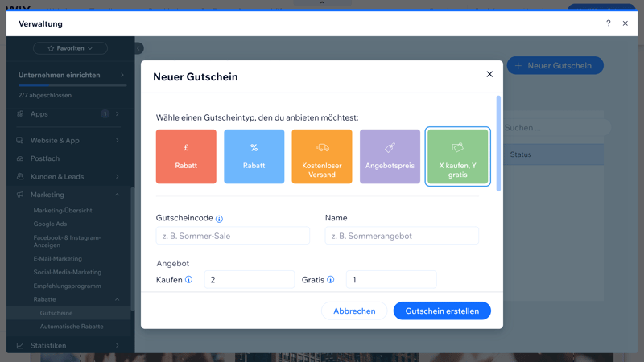644x362 pixels.
Task: Choose the Kostenloser Versand coupon type
Action: click(x=322, y=156)
